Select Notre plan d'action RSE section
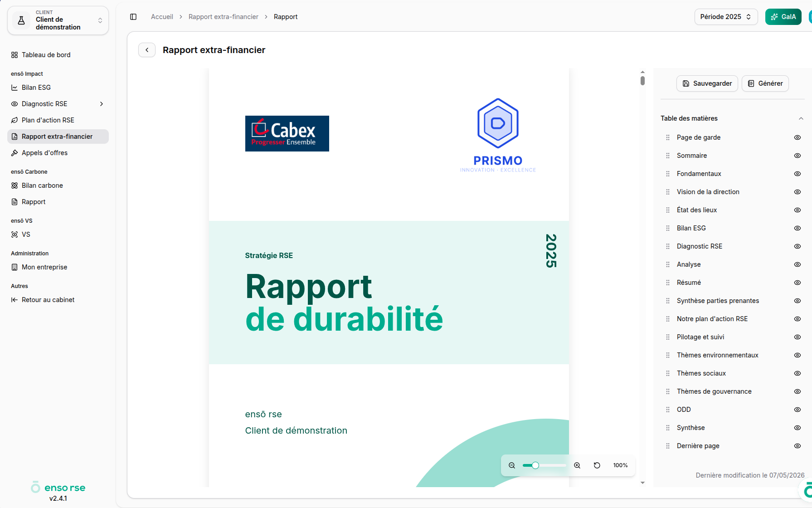Viewport: 812px width, 508px height. click(712, 319)
